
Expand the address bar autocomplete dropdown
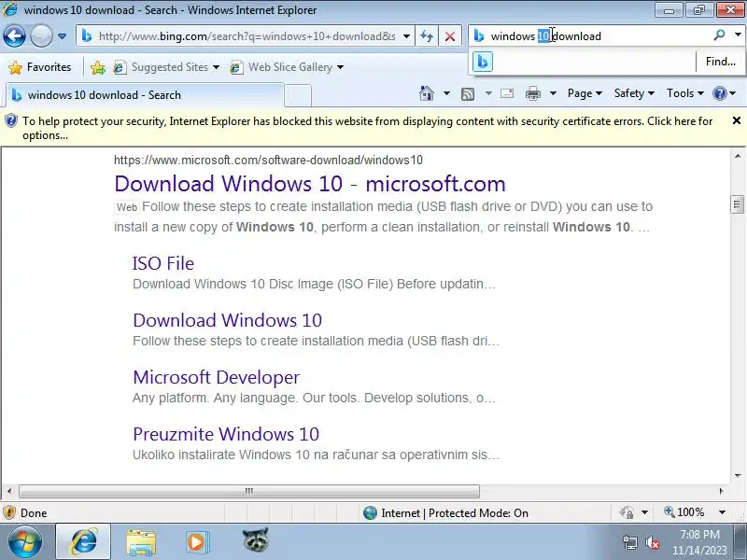click(406, 36)
